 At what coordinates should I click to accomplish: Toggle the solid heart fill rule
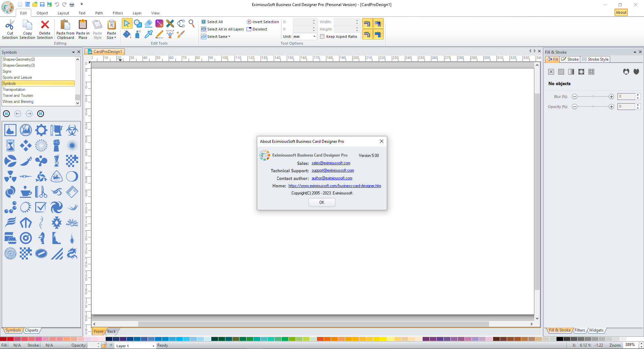(636, 72)
